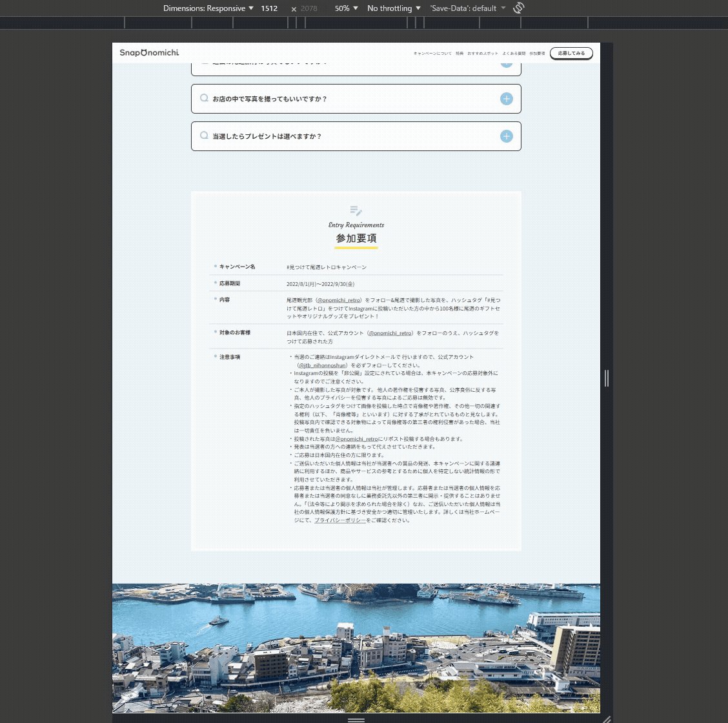The height and width of the screenshot is (723, 728).
Task: Open the Dimensions: Responsive dropdown
Action: pyautogui.click(x=208, y=8)
